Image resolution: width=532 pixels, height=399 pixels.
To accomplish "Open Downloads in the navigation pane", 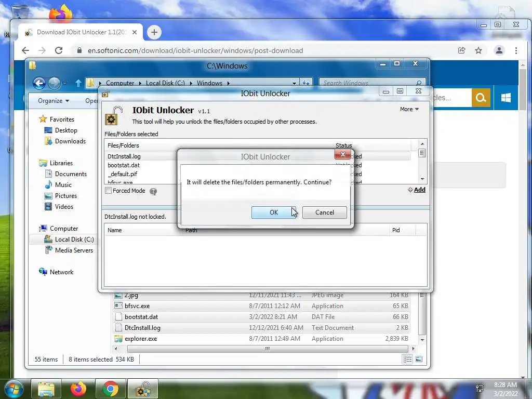I will pyautogui.click(x=70, y=141).
